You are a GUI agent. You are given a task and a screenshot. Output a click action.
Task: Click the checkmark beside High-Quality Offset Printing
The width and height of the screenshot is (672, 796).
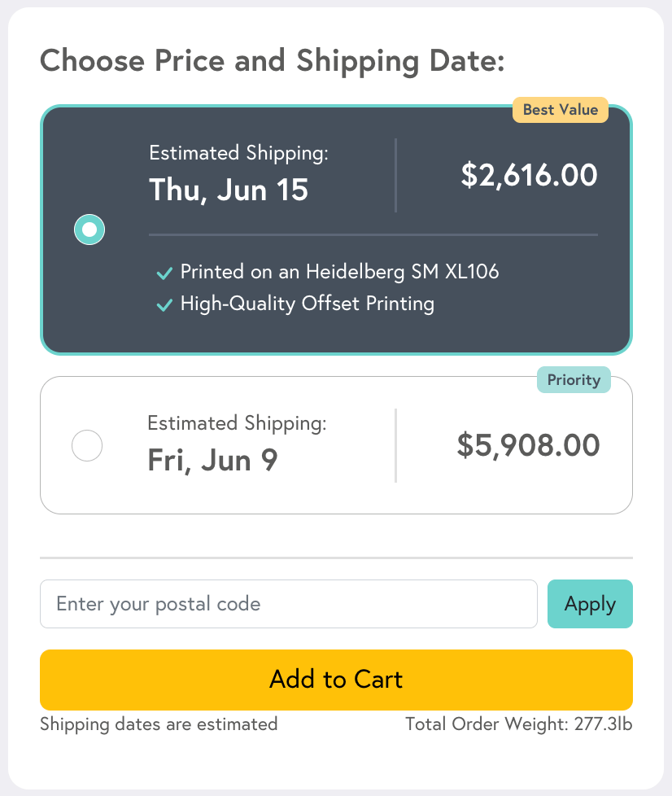pos(164,305)
